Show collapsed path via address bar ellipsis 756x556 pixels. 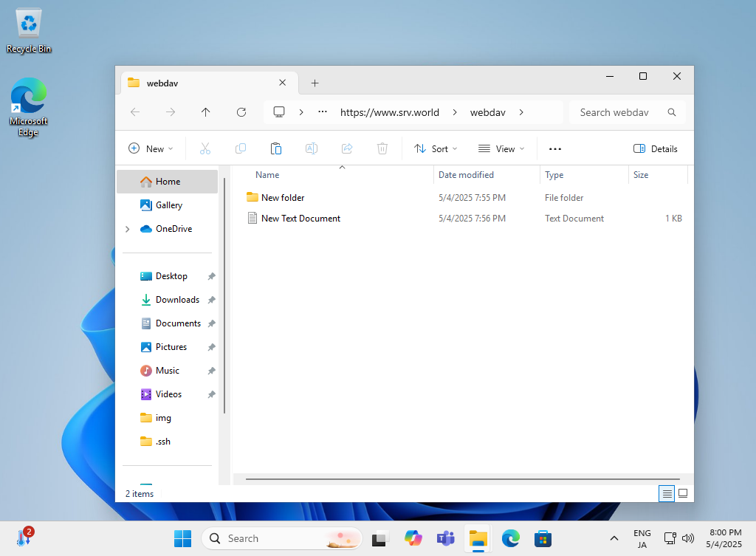323,112
